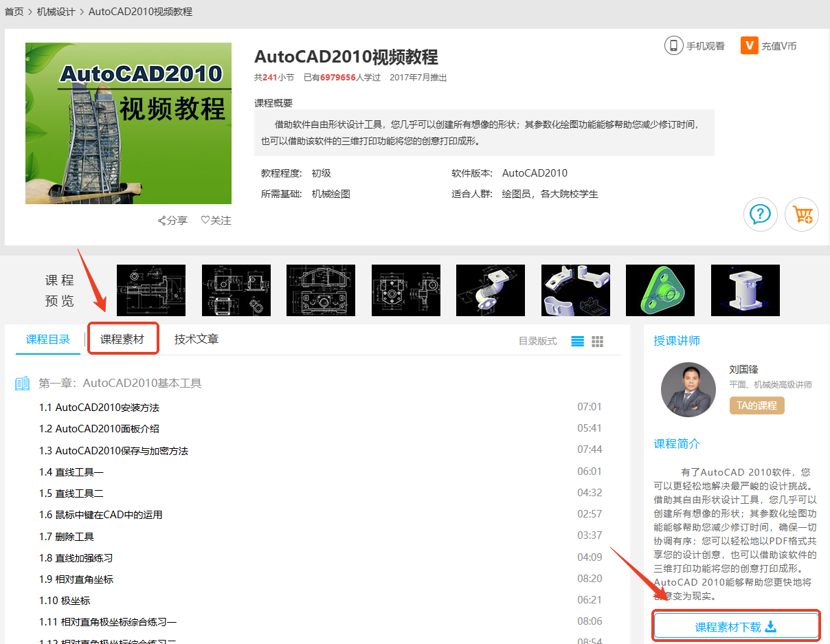
Task: Click the AutoCAD2010 course cover image
Action: [128, 124]
